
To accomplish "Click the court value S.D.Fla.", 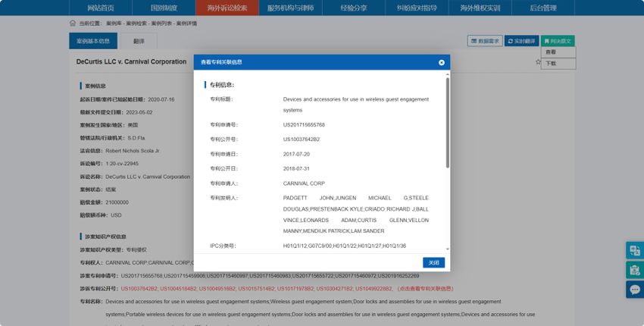I will point(137,138).
